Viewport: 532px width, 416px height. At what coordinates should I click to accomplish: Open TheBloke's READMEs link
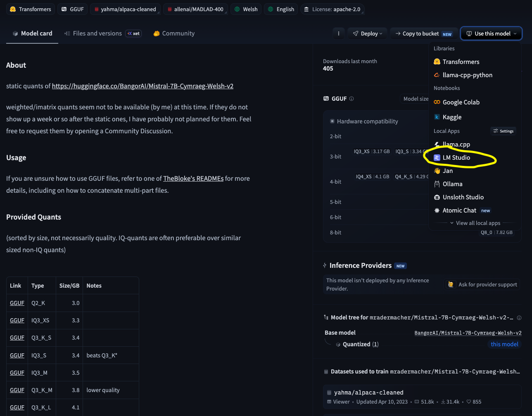tap(193, 178)
